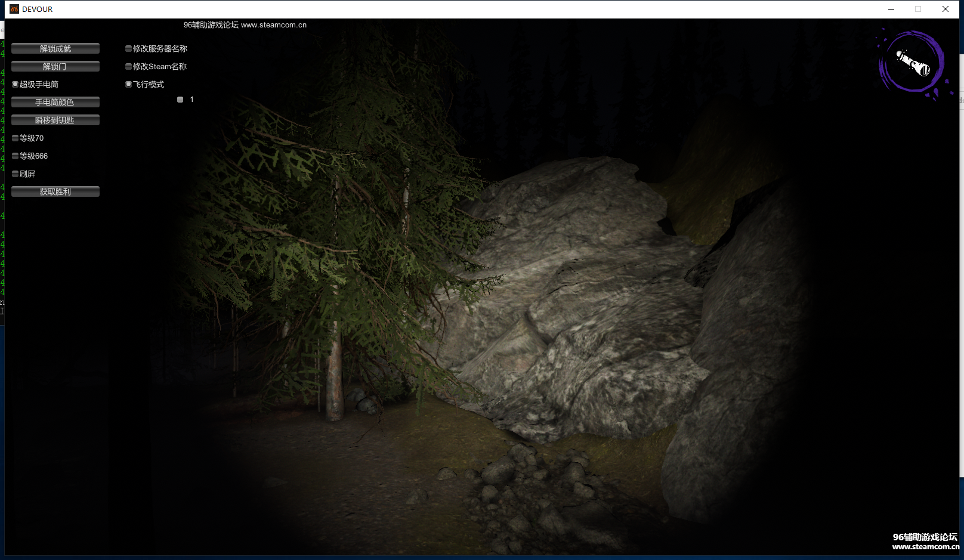The image size is (964, 560).
Task: Click the www.steamcom.cn text at top
Action: tap(274, 25)
